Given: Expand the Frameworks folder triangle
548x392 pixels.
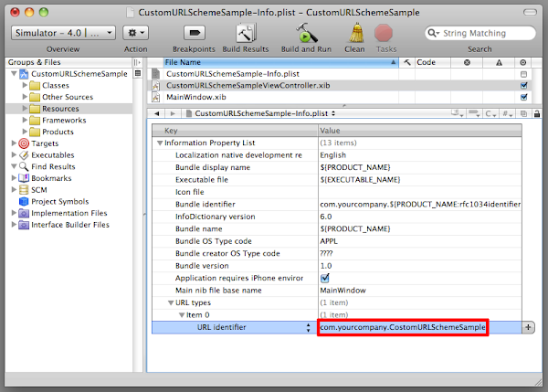Looking at the screenshot, I should [25, 120].
